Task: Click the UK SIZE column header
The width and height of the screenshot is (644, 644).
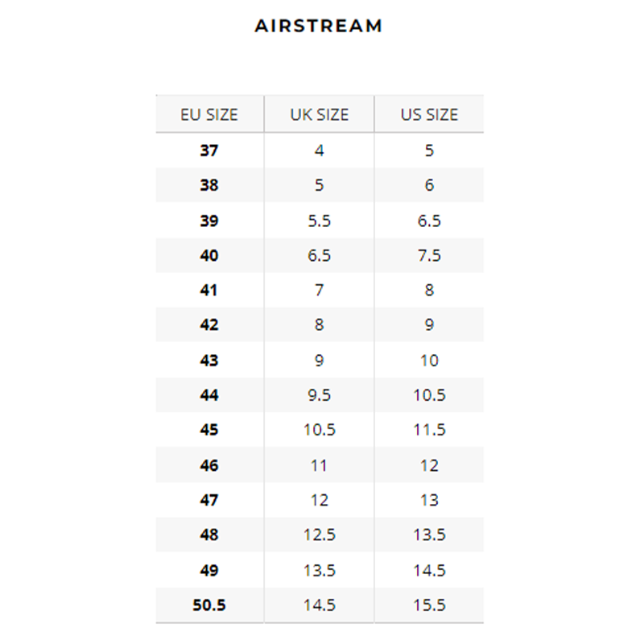Action: click(x=320, y=114)
